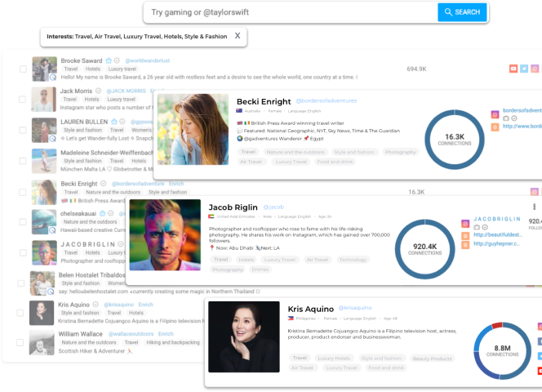Click Hiking and backpacking tag for William Wallace
Image resolution: width=542 pixels, height=392 pixels.
coord(173,342)
